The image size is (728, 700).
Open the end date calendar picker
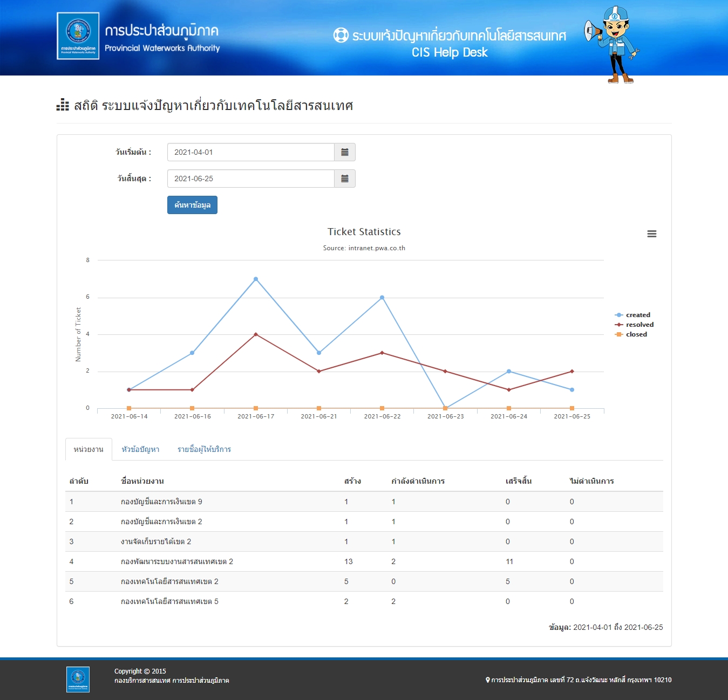pyautogui.click(x=344, y=179)
